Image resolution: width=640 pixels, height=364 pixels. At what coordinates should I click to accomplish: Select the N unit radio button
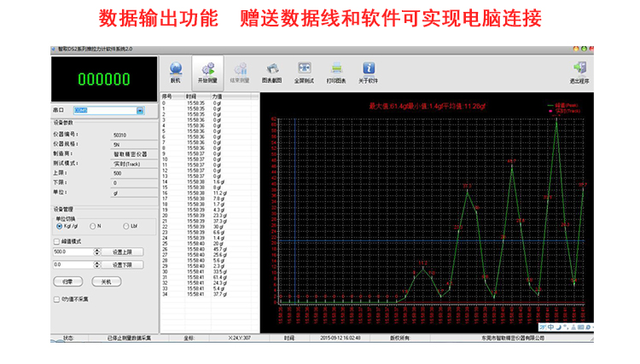pos(92,226)
